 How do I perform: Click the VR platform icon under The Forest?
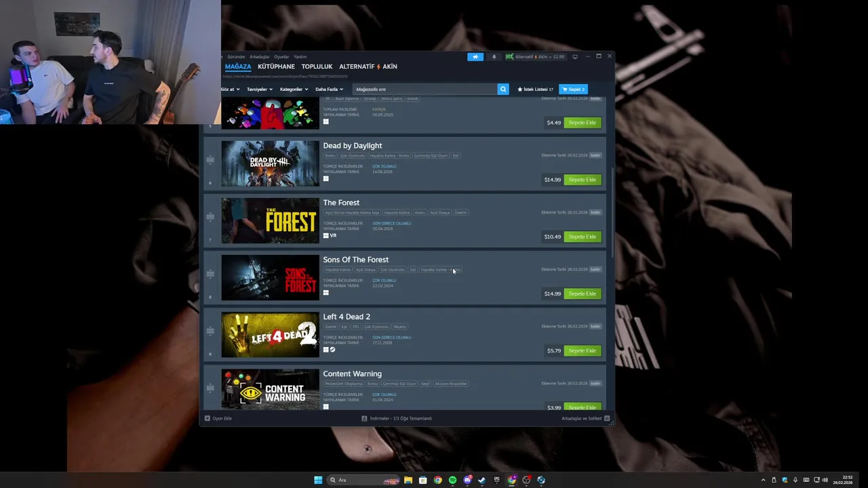coord(334,236)
